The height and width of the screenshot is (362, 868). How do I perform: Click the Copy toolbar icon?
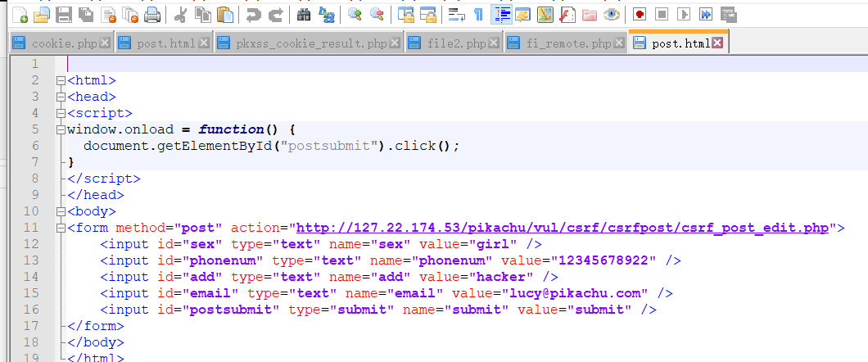202,15
